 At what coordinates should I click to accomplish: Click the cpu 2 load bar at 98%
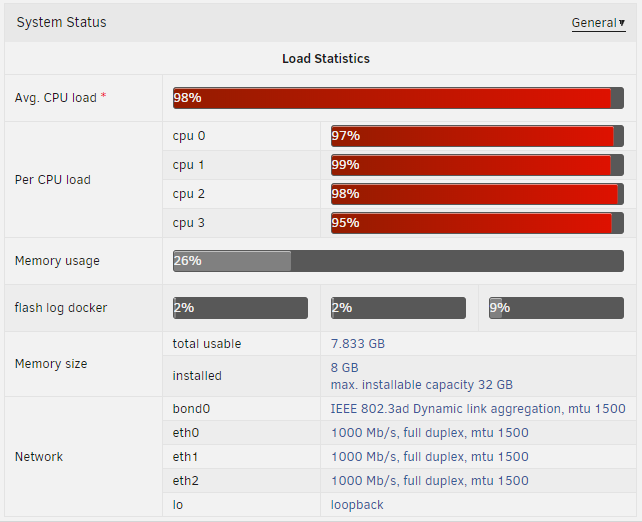477,194
